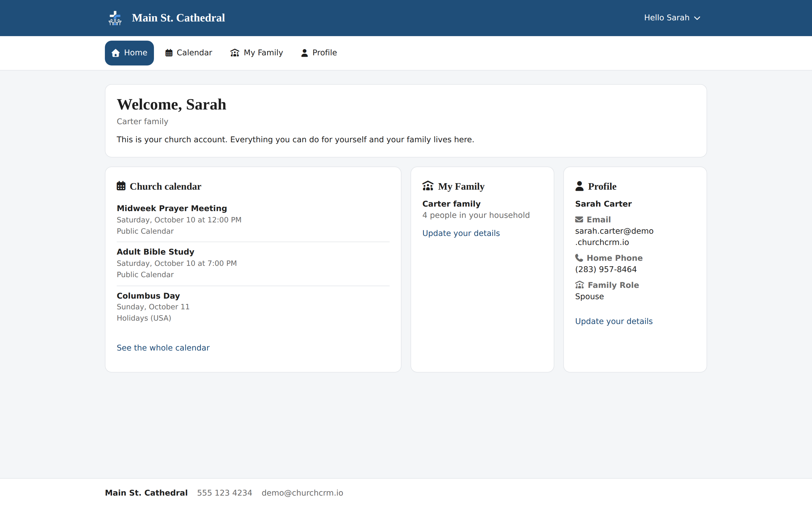Select the Columbus Day event title
Screen dimensions: 812x508
(148, 296)
